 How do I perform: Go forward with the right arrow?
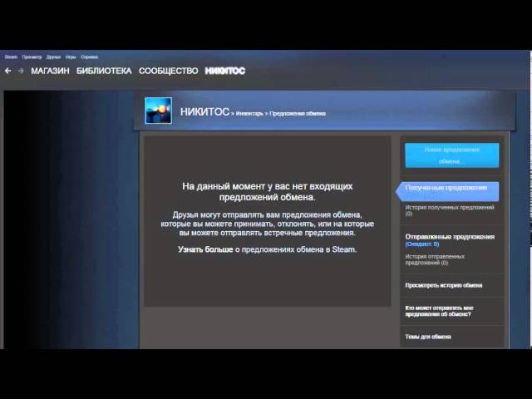(x=21, y=71)
